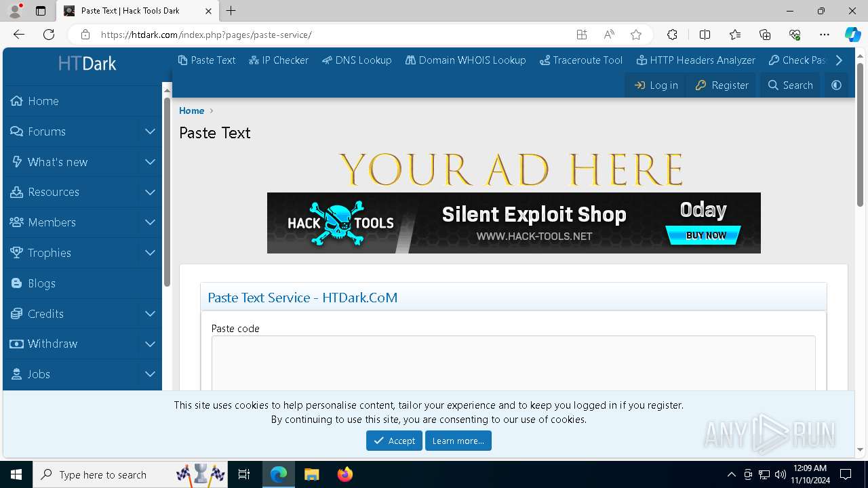Open the IP Checker tool

(x=279, y=60)
